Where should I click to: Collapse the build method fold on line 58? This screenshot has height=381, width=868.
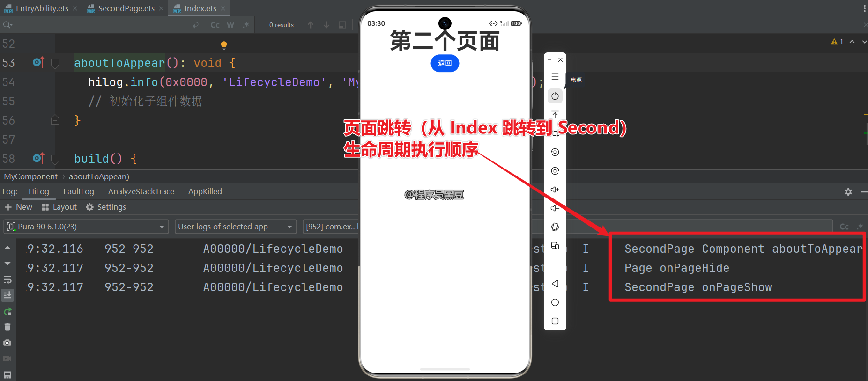(x=55, y=159)
